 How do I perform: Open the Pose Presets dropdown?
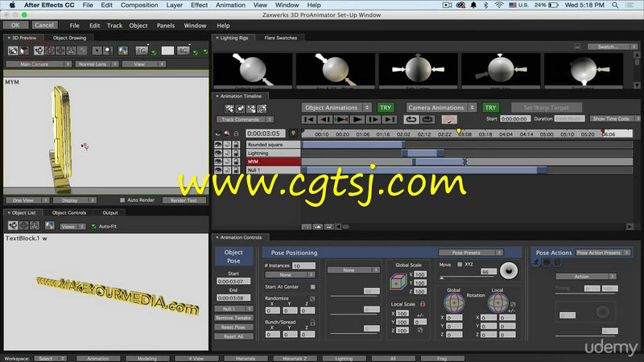click(471, 253)
